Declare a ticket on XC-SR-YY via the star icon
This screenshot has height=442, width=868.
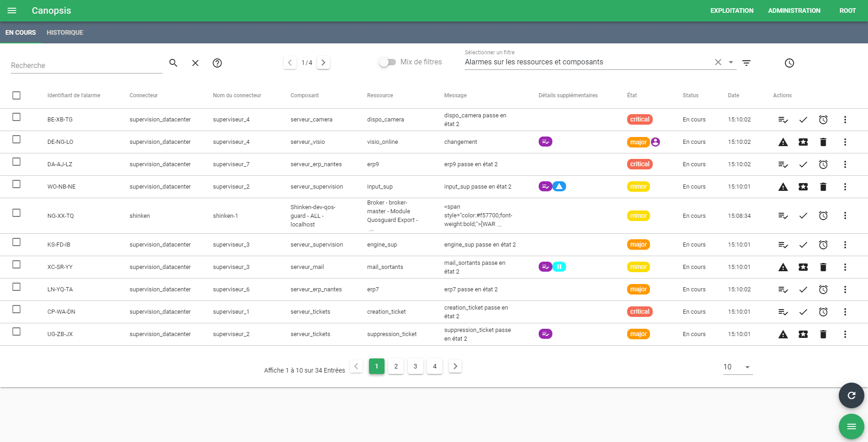[x=803, y=267]
